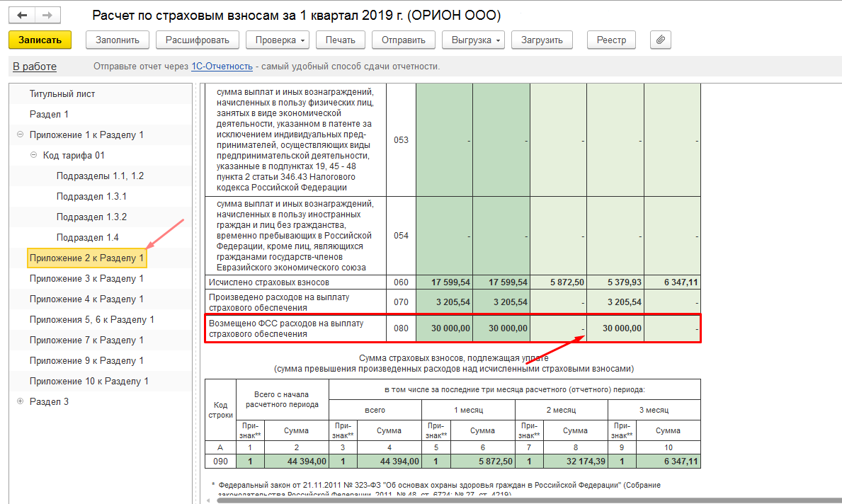842x504 pixels.
Task: Go back with the left arrow button
Action: tap(22, 15)
